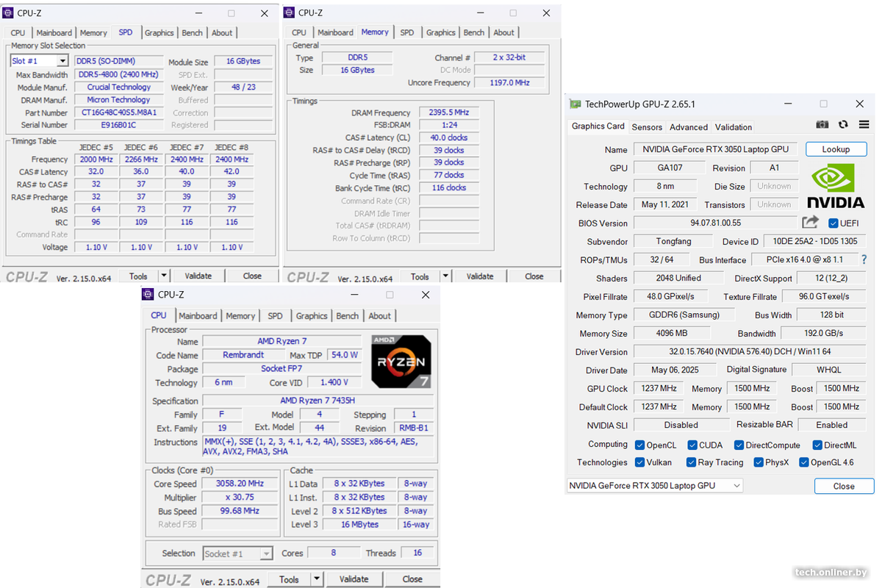Click Validate in the Memory window
This screenshot has height=588, width=882.
pos(480,276)
